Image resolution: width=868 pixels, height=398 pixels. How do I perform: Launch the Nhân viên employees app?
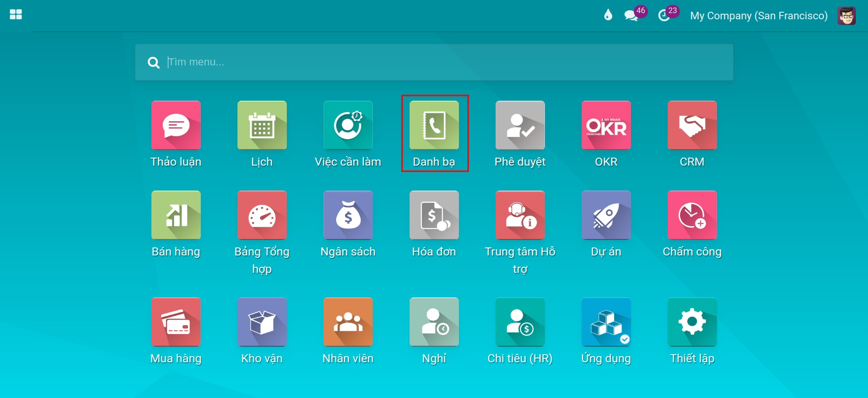click(x=348, y=322)
